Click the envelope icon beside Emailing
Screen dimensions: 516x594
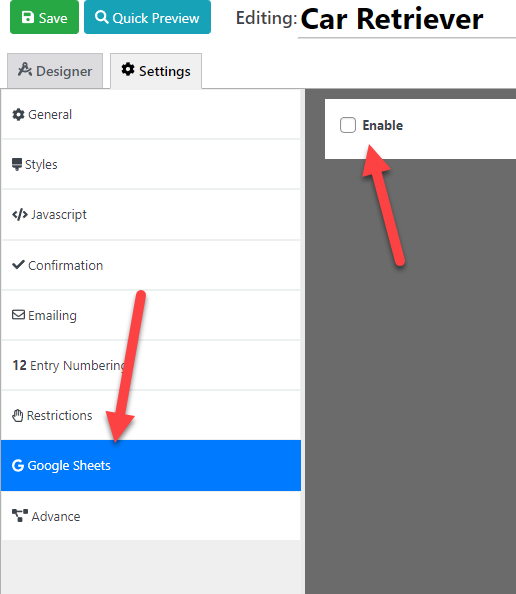[18, 315]
